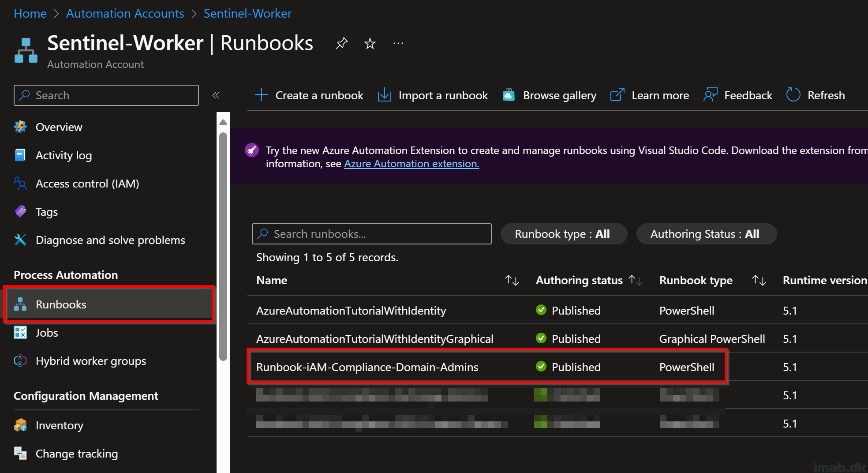The height and width of the screenshot is (473, 868).
Task: Click the Sentinel-Worker automation account icon
Action: tap(26, 50)
